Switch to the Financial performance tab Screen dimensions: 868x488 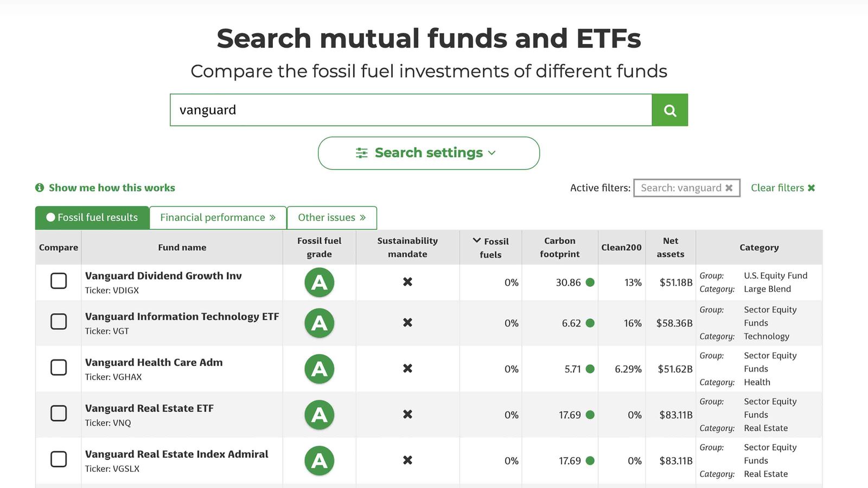pyautogui.click(x=217, y=217)
